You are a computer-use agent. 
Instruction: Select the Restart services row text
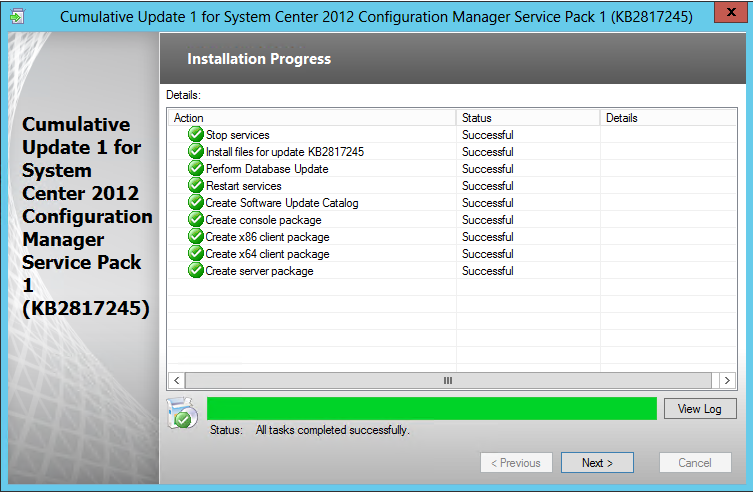(x=243, y=186)
